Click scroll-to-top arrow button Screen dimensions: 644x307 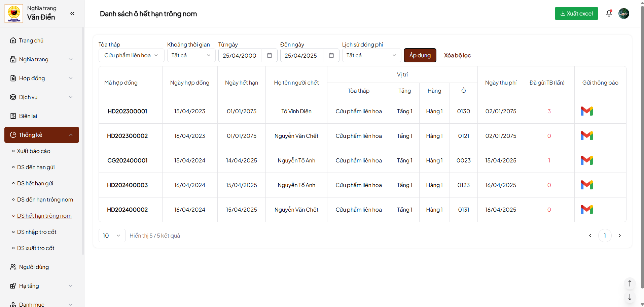(x=630, y=283)
